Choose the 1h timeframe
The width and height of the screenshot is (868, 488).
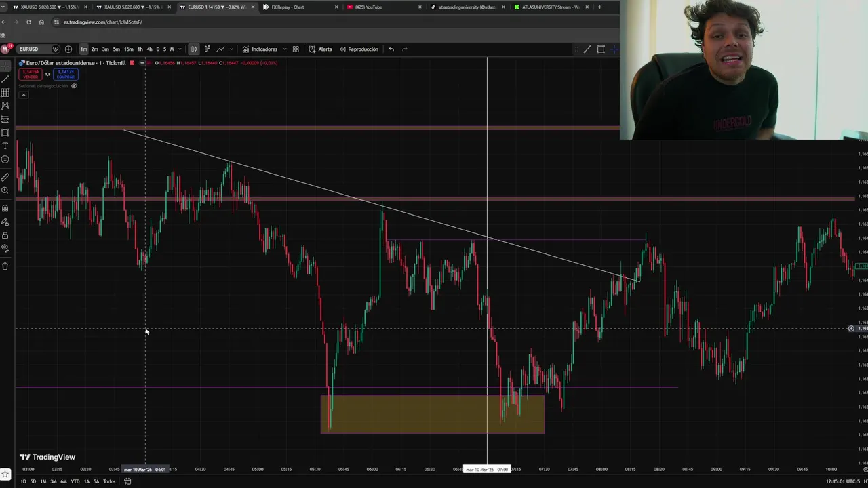pyautogui.click(x=140, y=49)
